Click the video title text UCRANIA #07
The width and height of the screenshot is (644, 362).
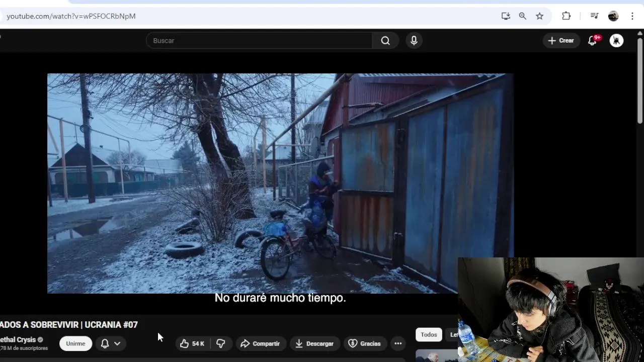pos(111,325)
